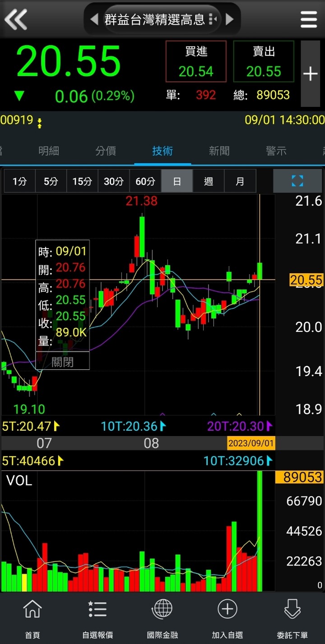This screenshot has height=644, width=325.
Task: Tap the 21.38 high price label
Action: click(x=142, y=201)
